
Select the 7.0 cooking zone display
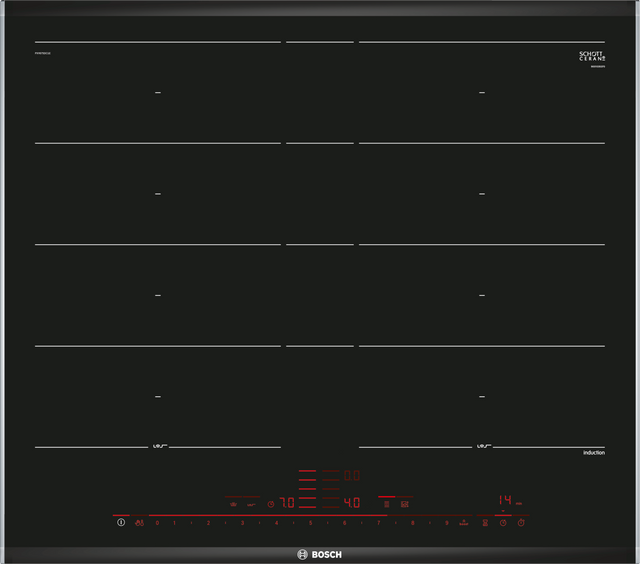(287, 503)
